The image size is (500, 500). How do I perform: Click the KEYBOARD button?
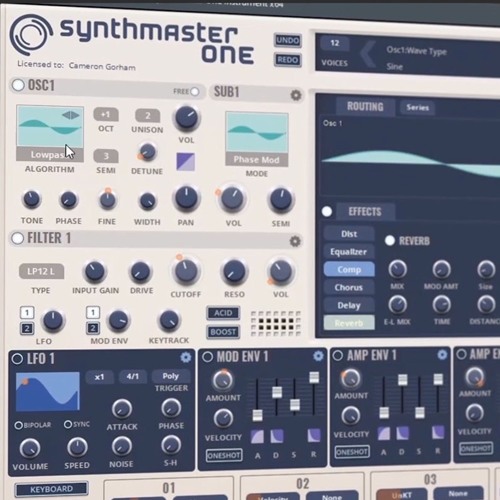pyautogui.click(x=51, y=489)
